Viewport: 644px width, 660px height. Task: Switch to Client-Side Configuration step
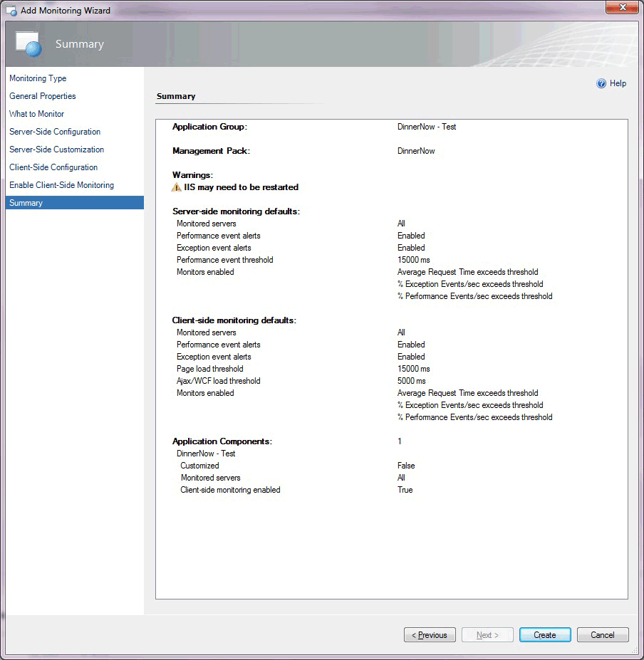[53, 167]
